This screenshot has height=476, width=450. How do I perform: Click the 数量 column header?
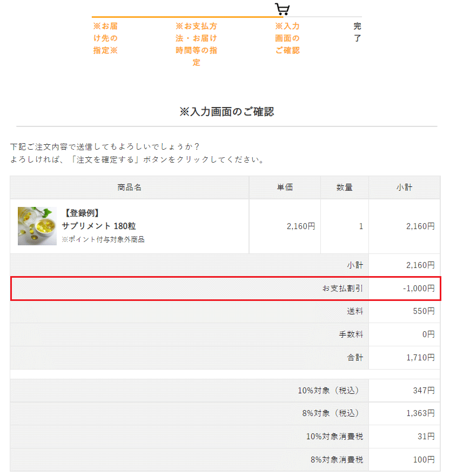pos(345,187)
